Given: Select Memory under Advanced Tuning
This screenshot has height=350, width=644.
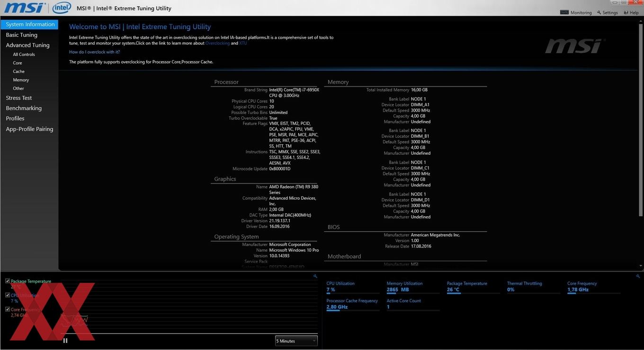Looking at the screenshot, I should point(21,80).
